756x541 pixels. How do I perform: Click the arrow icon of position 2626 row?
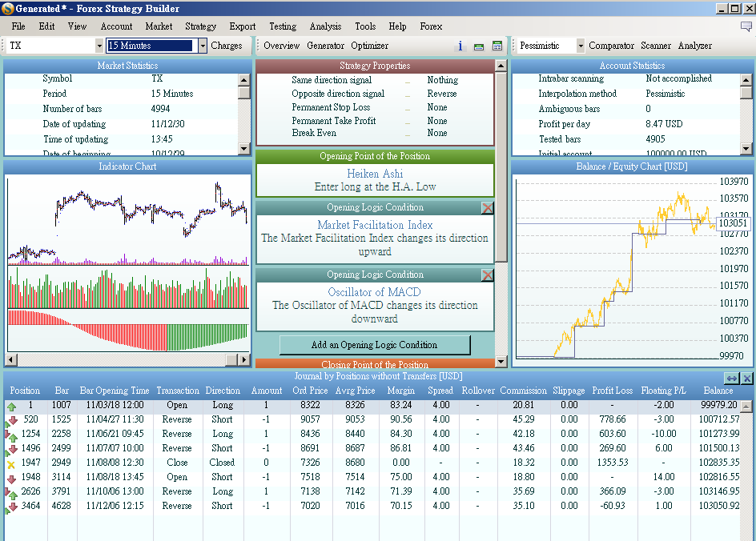point(11,493)
